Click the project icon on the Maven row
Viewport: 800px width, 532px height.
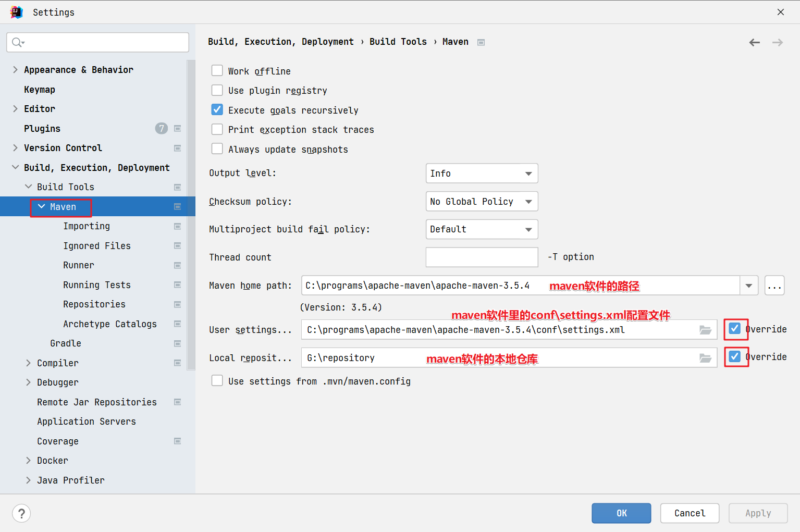click(x=177, y=207)
